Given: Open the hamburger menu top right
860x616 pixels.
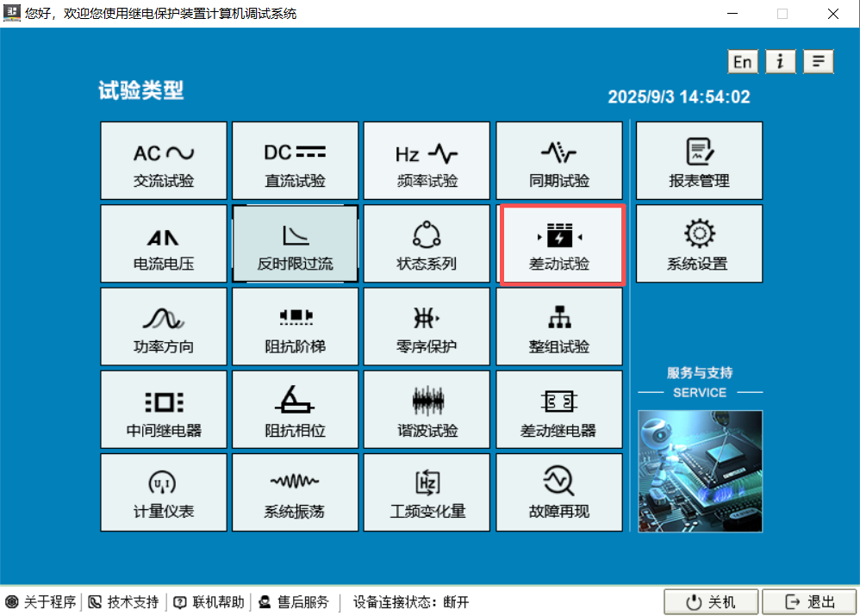Looking at the screenshot, I should [x=818, y=61].
